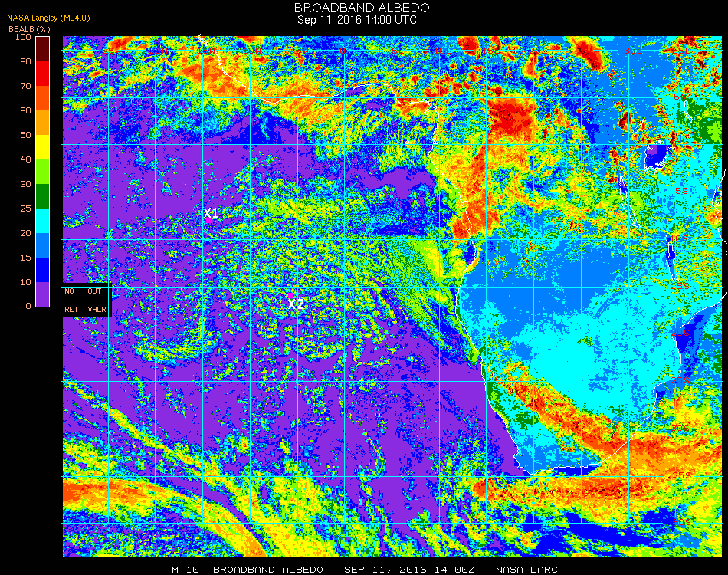Image resolution: width=728 pixels, height=575 pixels.
Task: Click the 25S latitude label
Action: [x=680, y=381]
